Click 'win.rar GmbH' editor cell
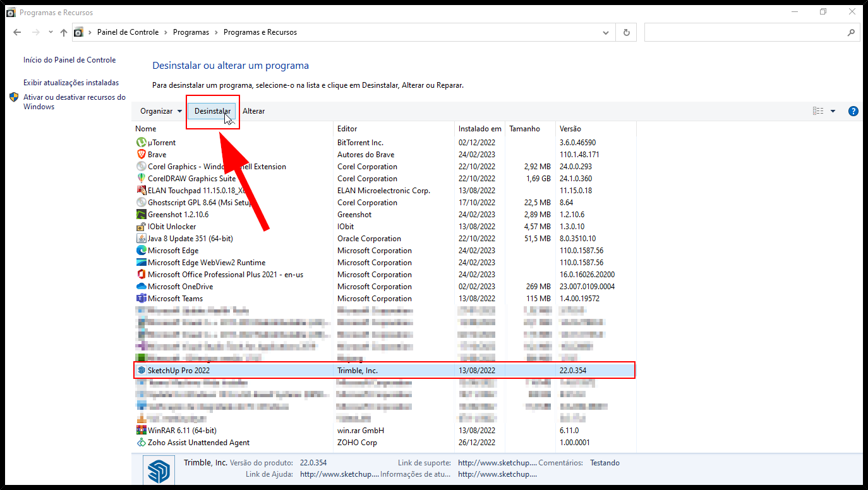The width and height of the screenshot is (868, 490). click(x=361, y=431)
